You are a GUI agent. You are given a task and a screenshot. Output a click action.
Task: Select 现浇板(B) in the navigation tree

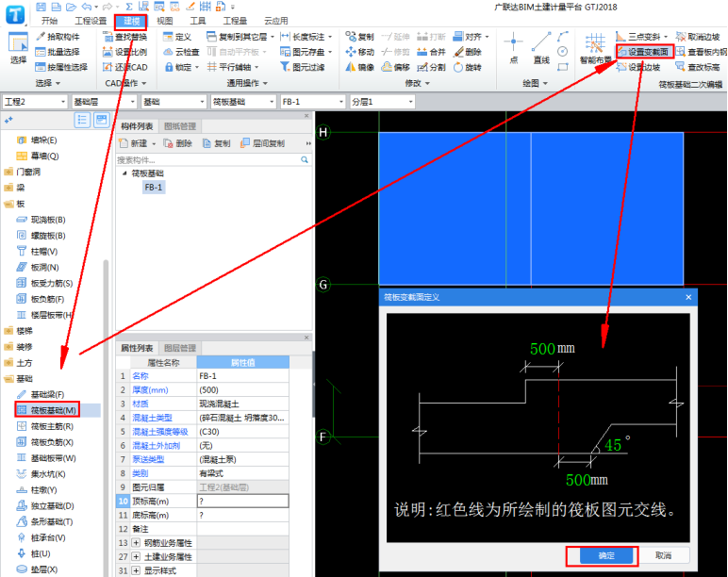pos(41,220)
